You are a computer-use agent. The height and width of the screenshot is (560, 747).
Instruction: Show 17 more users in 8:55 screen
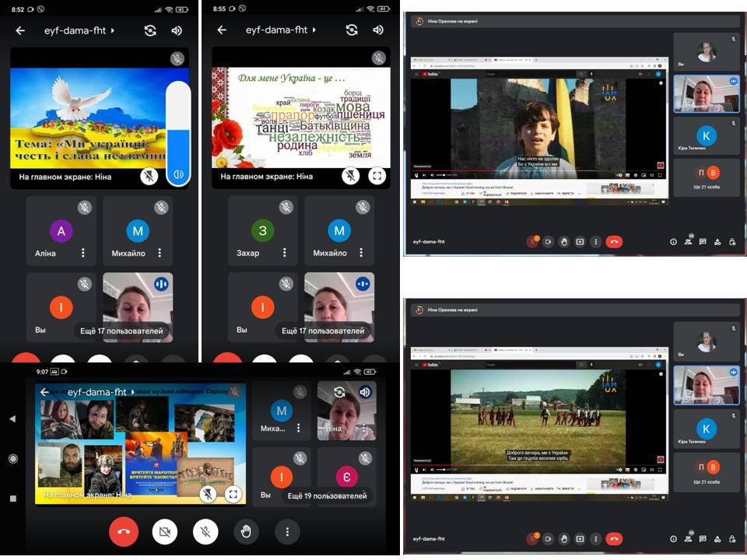tap(323, 331)
